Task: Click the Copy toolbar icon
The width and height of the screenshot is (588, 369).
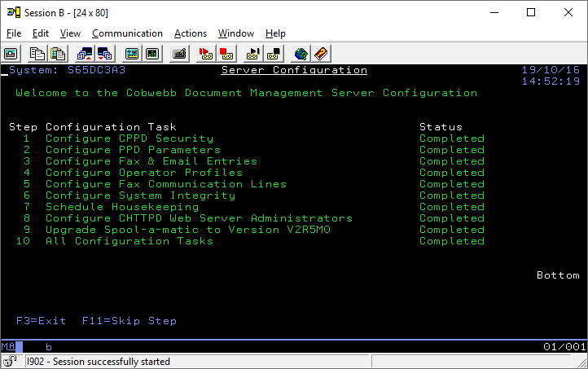Action: point(37,54)
